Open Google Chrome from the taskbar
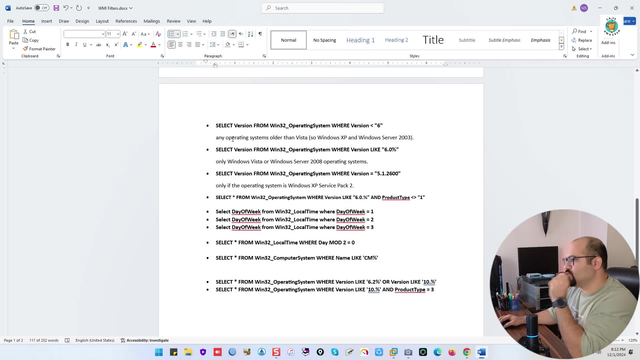Screen dimensions: 640x360 pyautogui.click(x=467, y=352)
